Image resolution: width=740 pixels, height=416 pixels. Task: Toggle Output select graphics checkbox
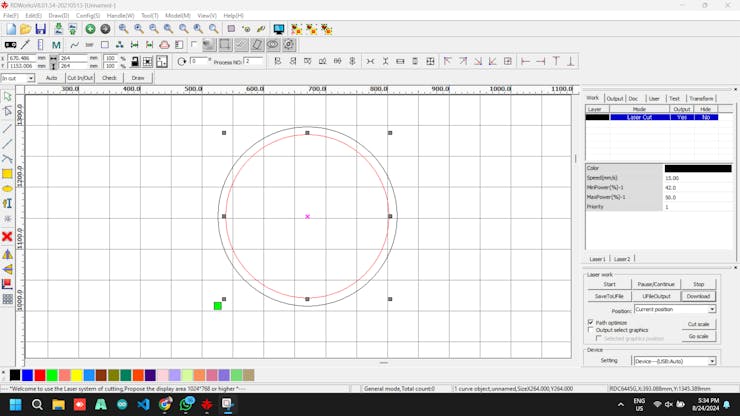[590, 330]
